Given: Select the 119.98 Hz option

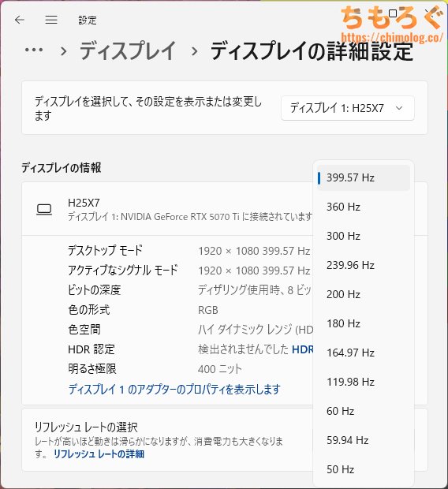Looking at the screenshot, I should pyautogui.click(x=364, y=382).
